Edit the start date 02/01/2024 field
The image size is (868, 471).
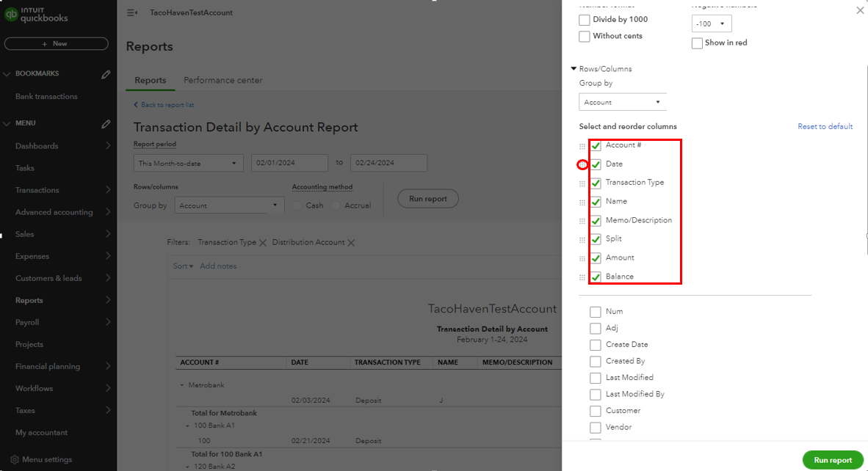click(289, 163)
